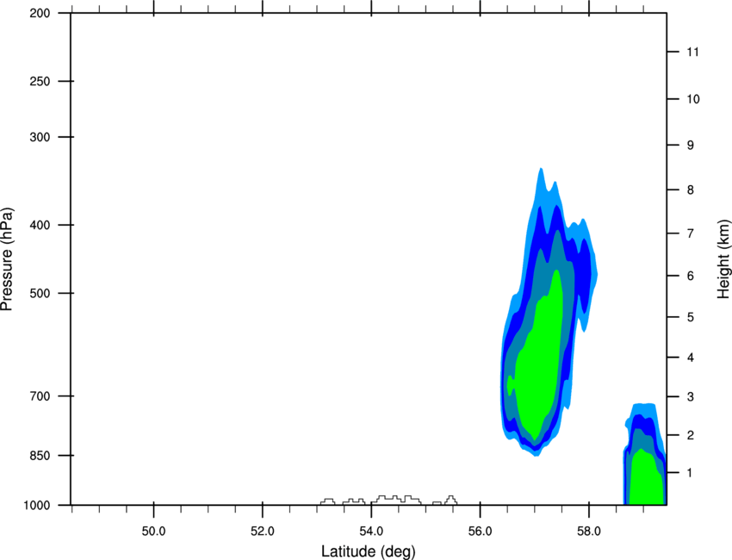Image resolution: width=732 pixels, height=560 pixels.
Task: Click the 850 pressure tick label
Action: tap(40, 455)
